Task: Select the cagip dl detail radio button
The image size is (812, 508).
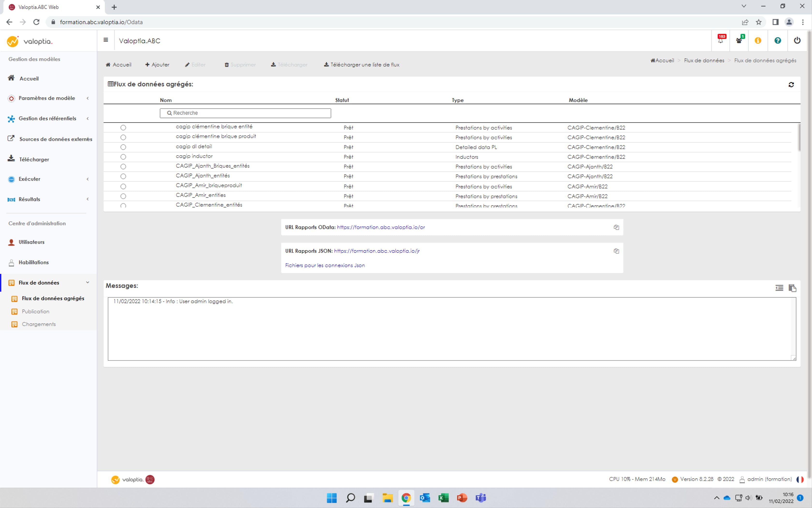Action: [x=123, y=147]
